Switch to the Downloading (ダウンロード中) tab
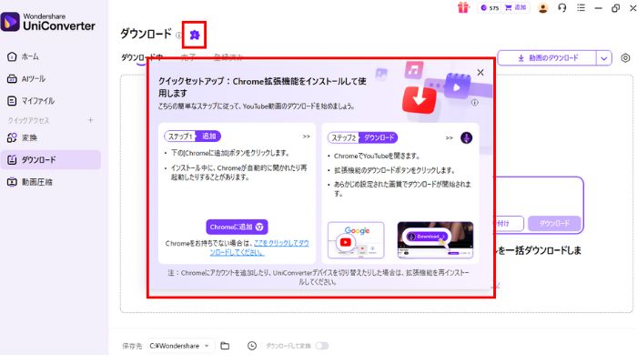Screen dimensions: 637x364 (x=142, y=57)
